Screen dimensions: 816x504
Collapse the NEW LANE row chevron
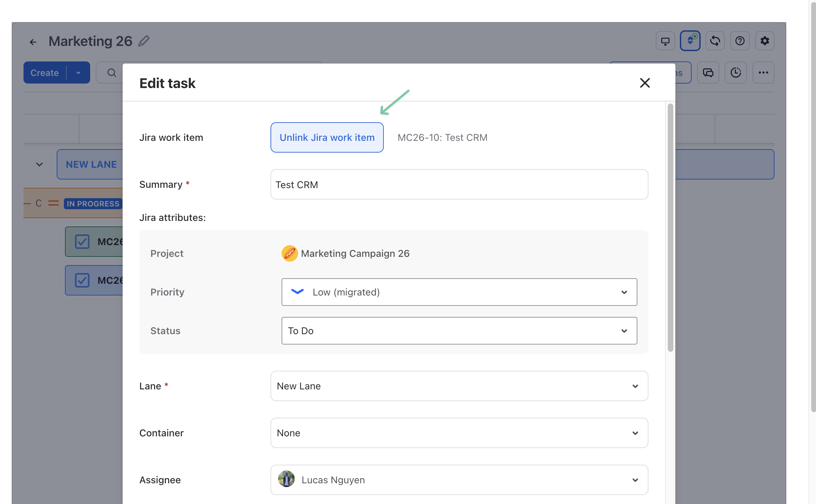(39, 164)
